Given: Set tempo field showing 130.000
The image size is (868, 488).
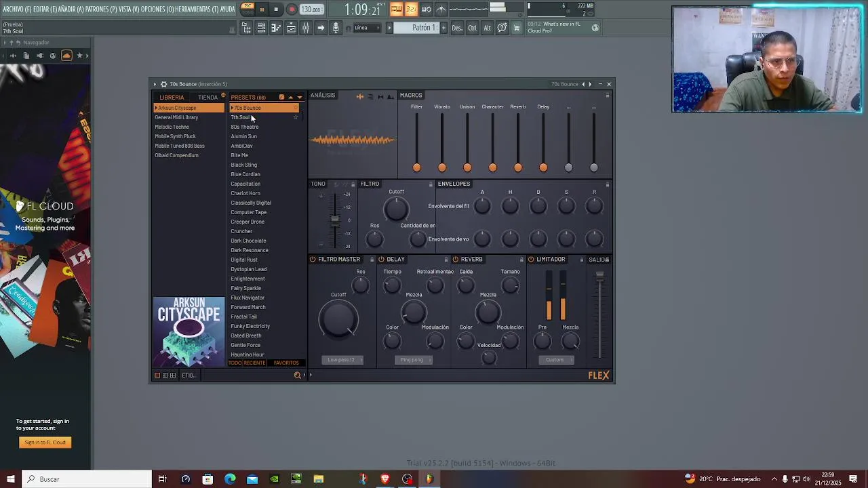Looking at the screenshot, I should click(x=311, y=9).
